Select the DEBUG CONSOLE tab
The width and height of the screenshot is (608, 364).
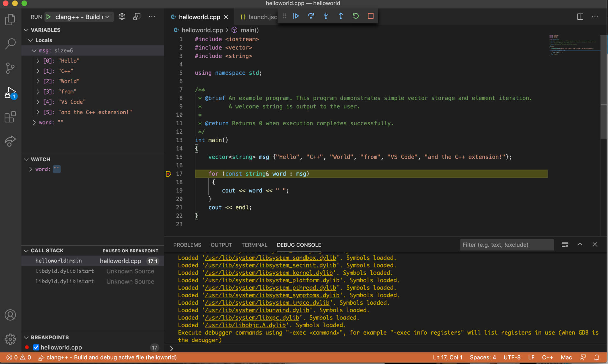[x=299, y=244]
